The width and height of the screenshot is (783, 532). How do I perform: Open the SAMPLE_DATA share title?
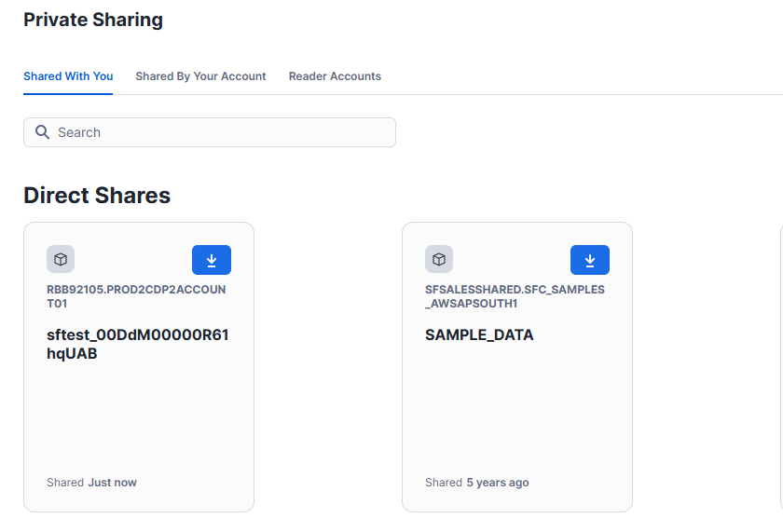point(479,334)
